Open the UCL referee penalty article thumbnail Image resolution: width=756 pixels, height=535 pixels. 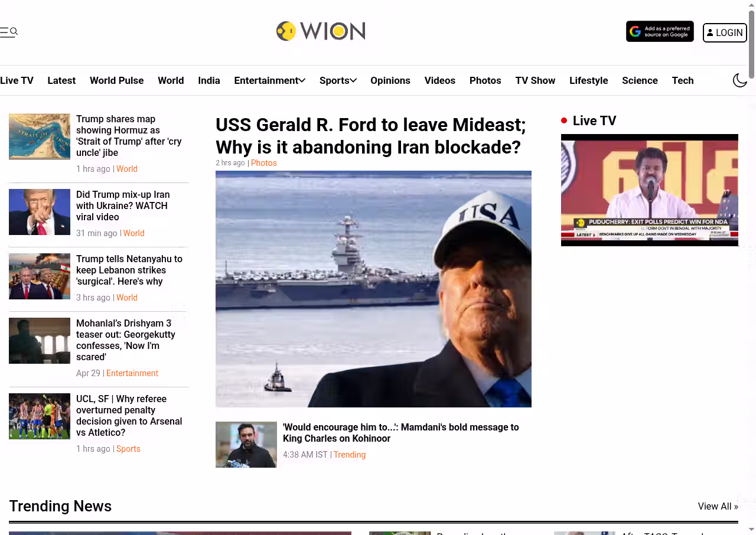[x=40, y=416]
